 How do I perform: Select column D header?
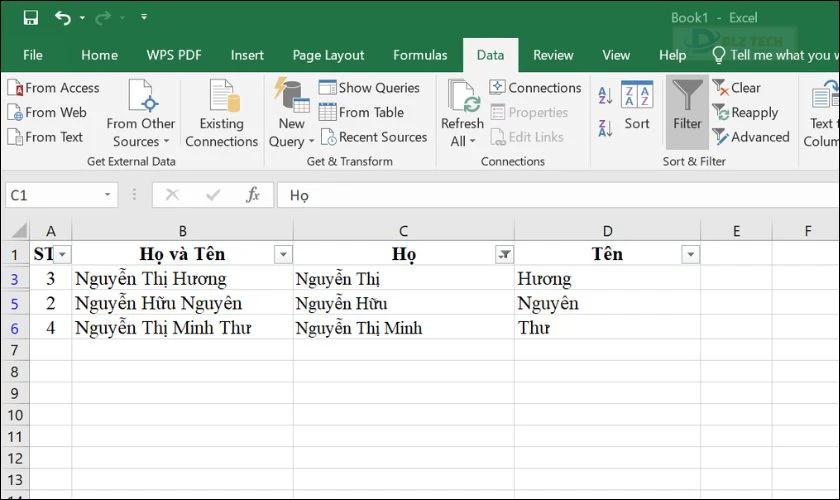click(x=608, y=231)
